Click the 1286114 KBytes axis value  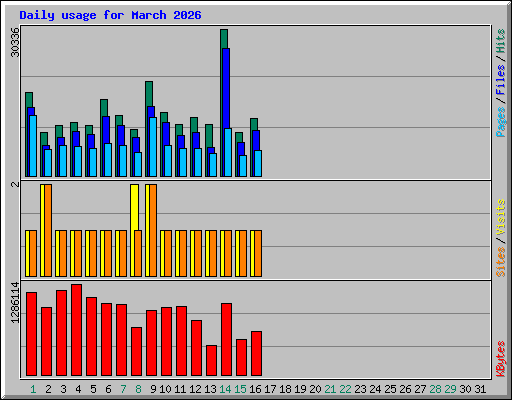(15, 302)
